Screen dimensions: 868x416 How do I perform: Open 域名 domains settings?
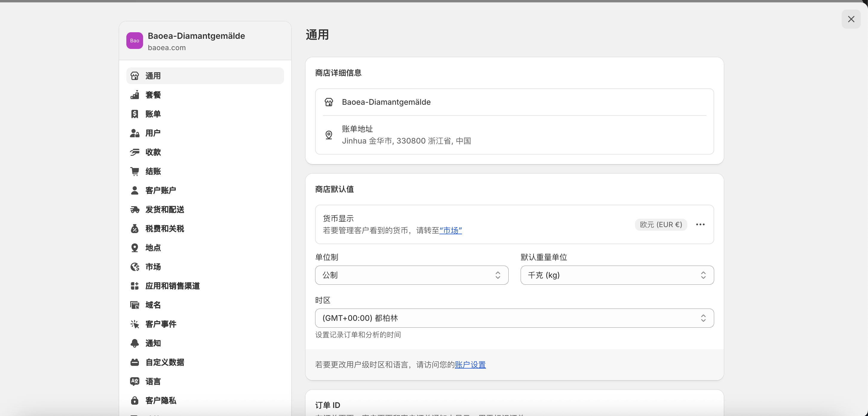(x=205, y=305)
